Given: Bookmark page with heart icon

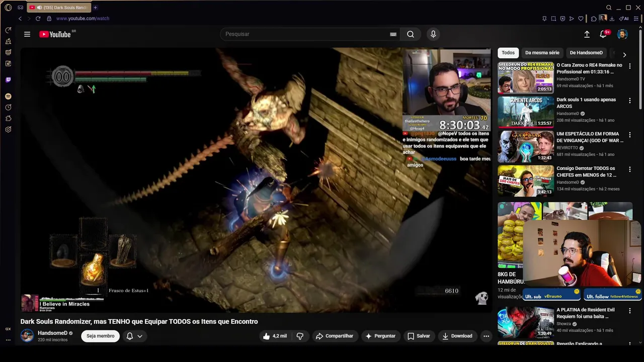Looking at the screenshot, I should point(581,19).
